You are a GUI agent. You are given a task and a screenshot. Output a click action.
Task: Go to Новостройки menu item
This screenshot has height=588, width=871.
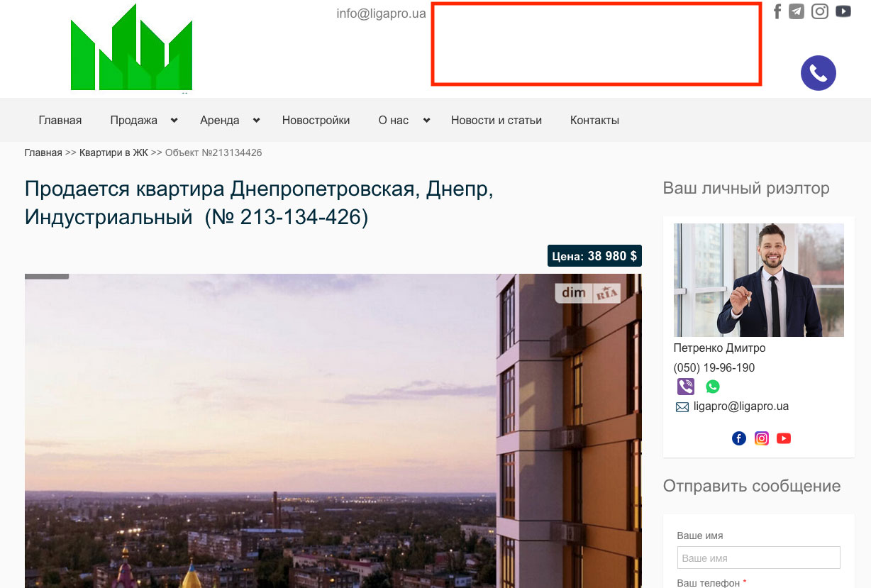(316, 121)
